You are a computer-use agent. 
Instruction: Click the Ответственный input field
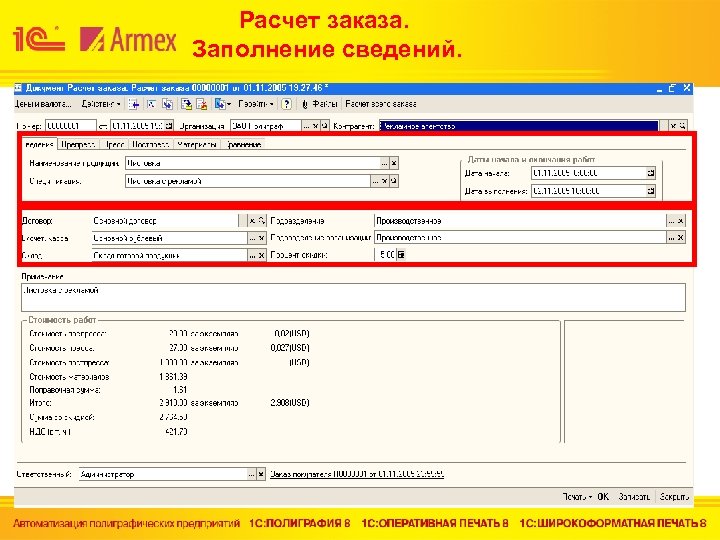163,474
